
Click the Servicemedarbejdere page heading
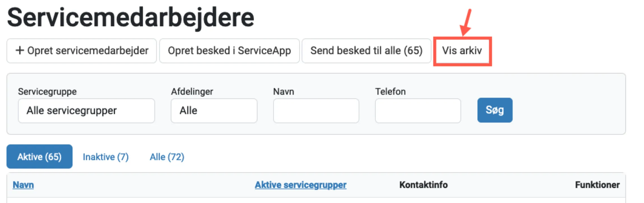click(x=131, y=17)
